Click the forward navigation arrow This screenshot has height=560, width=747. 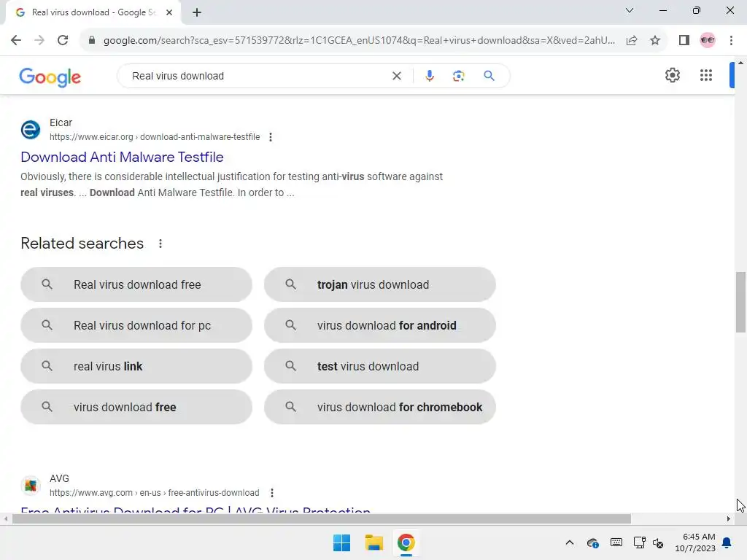click(39, 41)
